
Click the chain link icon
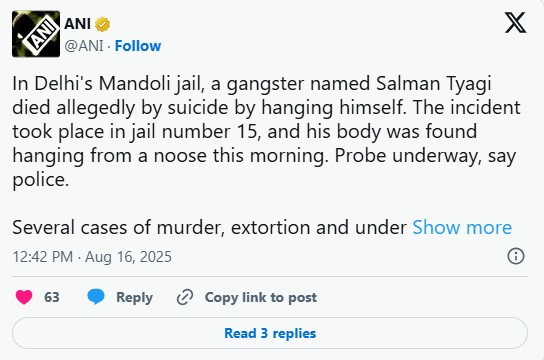tap(185, 297)
